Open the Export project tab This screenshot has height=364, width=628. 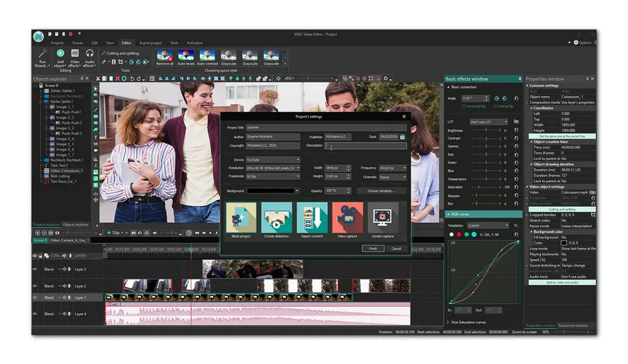(x=151, y=43)
